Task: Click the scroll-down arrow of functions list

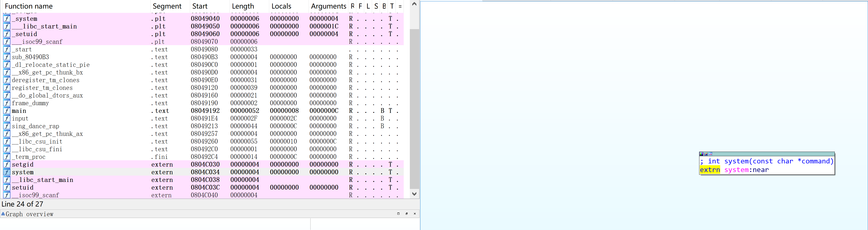Action: pos(415,194)
